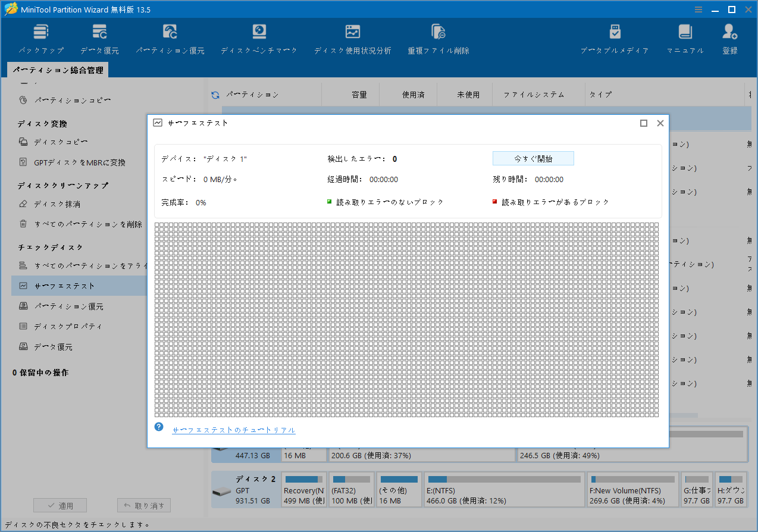Select the バックアップ toolbar icon

point(41,37)
